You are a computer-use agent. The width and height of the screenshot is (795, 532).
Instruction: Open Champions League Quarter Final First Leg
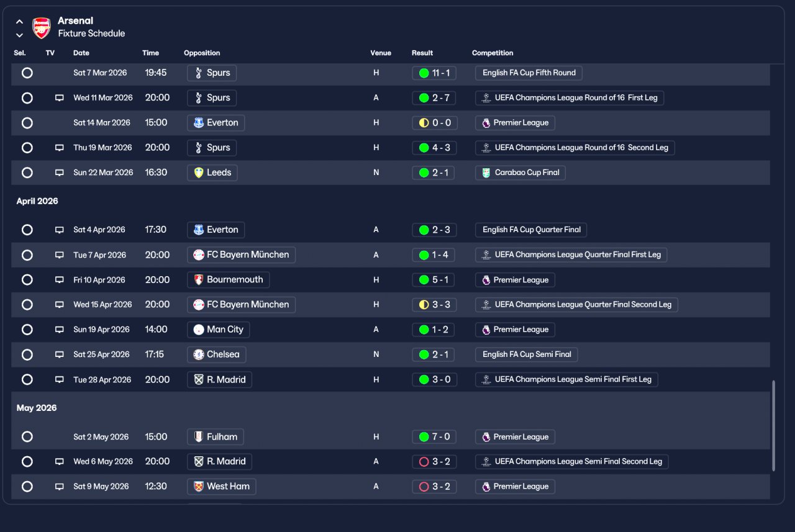pos(571,255)
